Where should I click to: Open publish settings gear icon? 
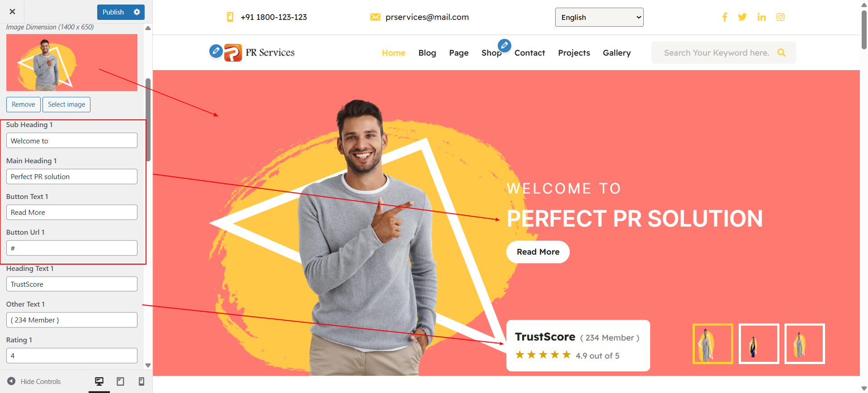pos(137,12)
